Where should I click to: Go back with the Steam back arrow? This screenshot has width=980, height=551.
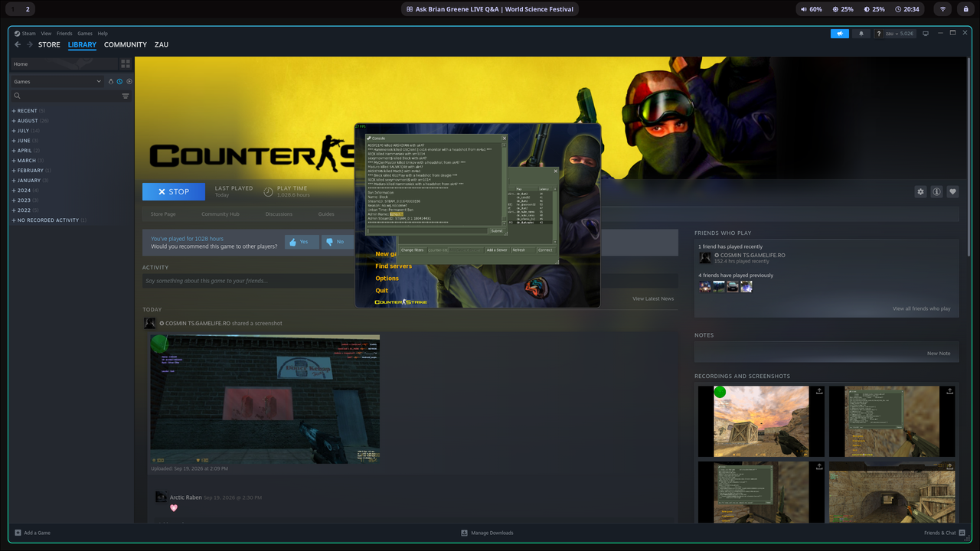click(x=18, y=44)
